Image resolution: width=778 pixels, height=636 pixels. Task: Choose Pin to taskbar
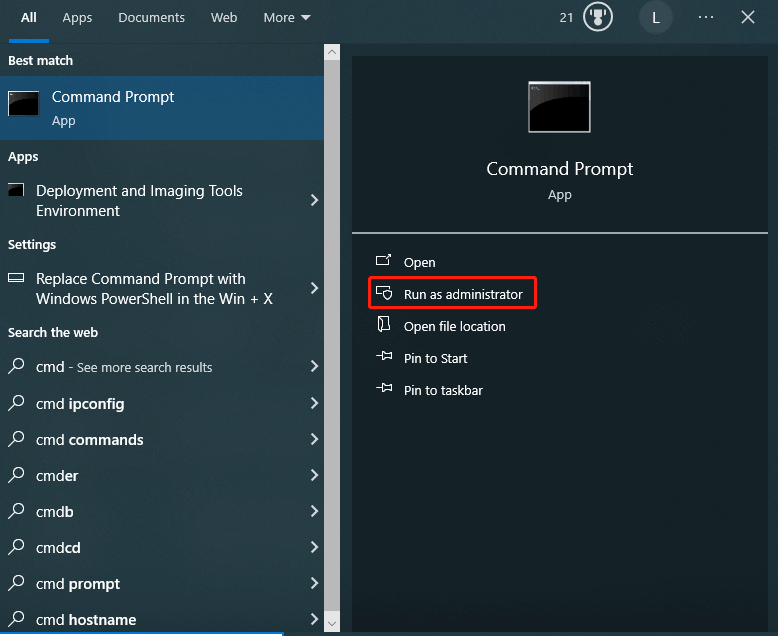(443, 390)
